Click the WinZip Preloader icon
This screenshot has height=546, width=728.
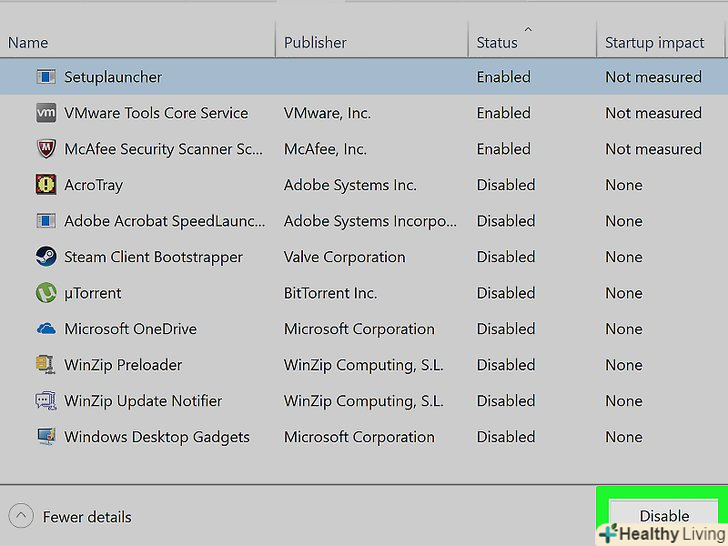coord(46,365)
